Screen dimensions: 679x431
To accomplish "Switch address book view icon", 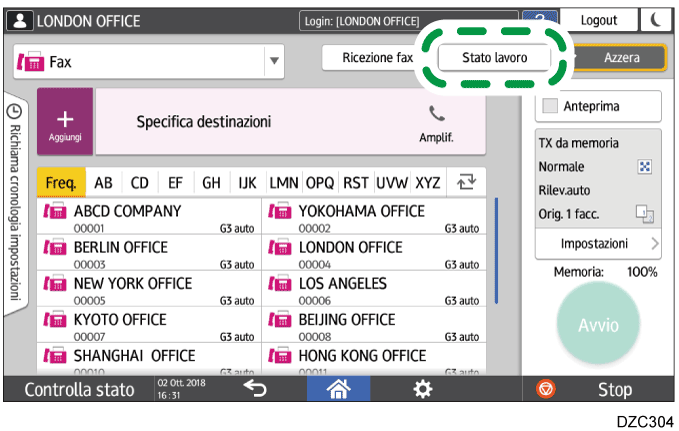I will tap(465, 183).
